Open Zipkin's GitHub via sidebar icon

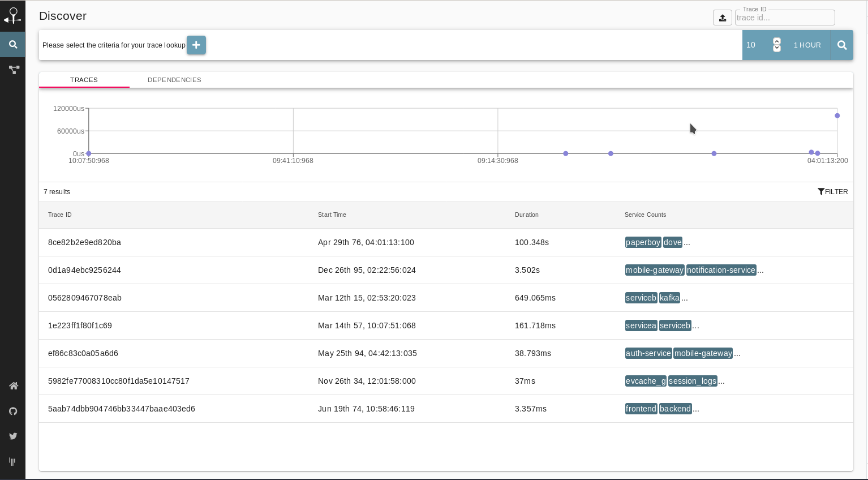coord(12,411)
